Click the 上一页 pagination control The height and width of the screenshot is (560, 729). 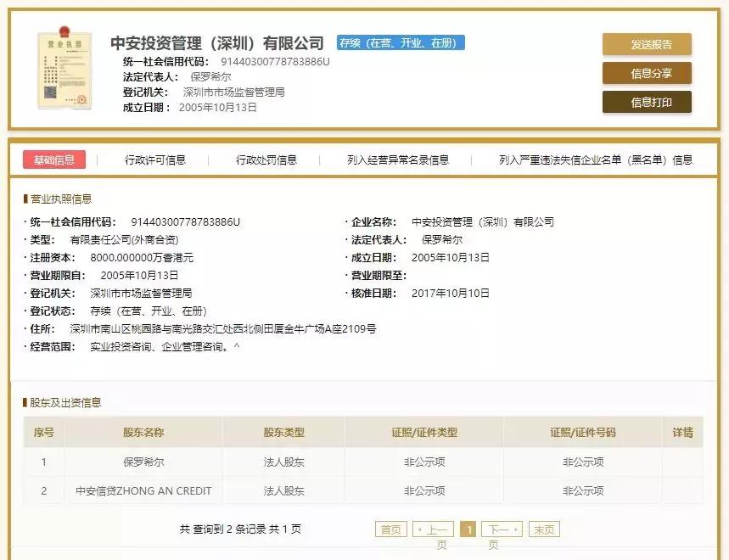click(x=433, y=529)
